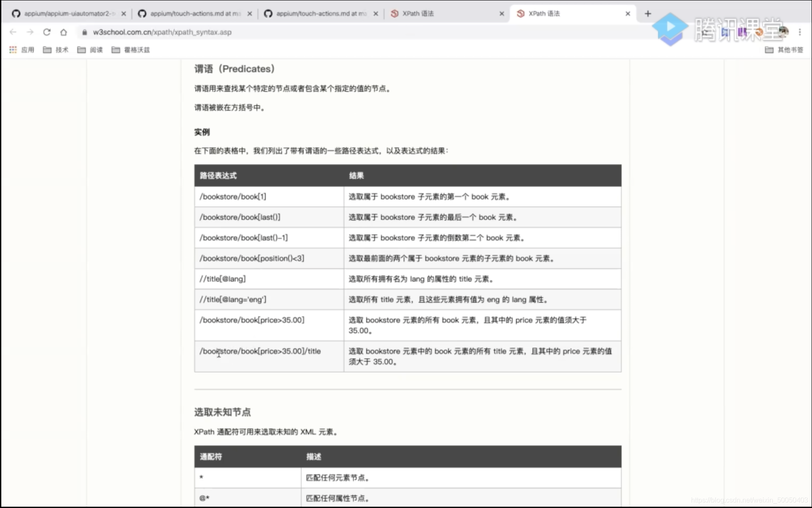The image size is (812, 508).
Task: Click the back navigation arrow
Action: click(x=13, y=32)
